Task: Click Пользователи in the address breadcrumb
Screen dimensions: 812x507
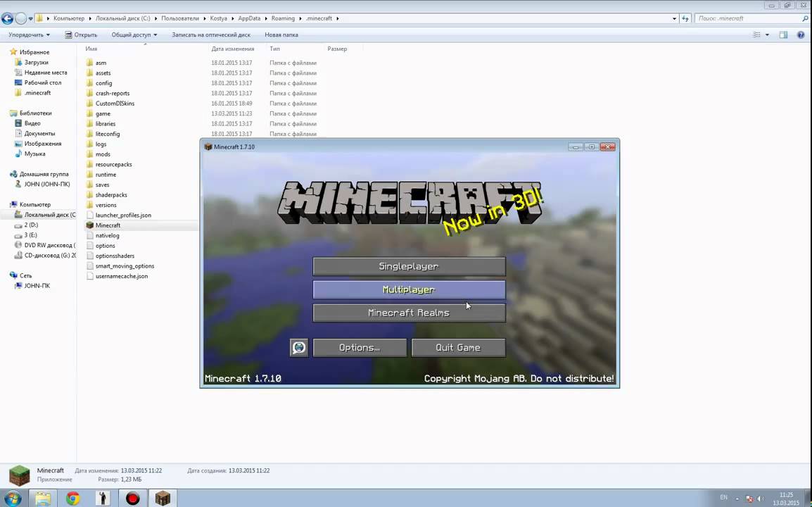Action: pyautogui.click(x=179, y=18)
